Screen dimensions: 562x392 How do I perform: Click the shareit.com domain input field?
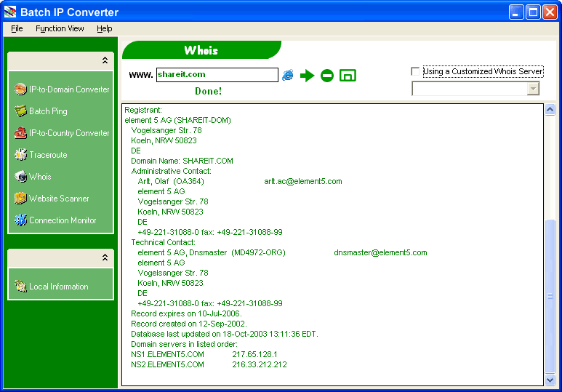pyautogui.click(x=217, y=75)
